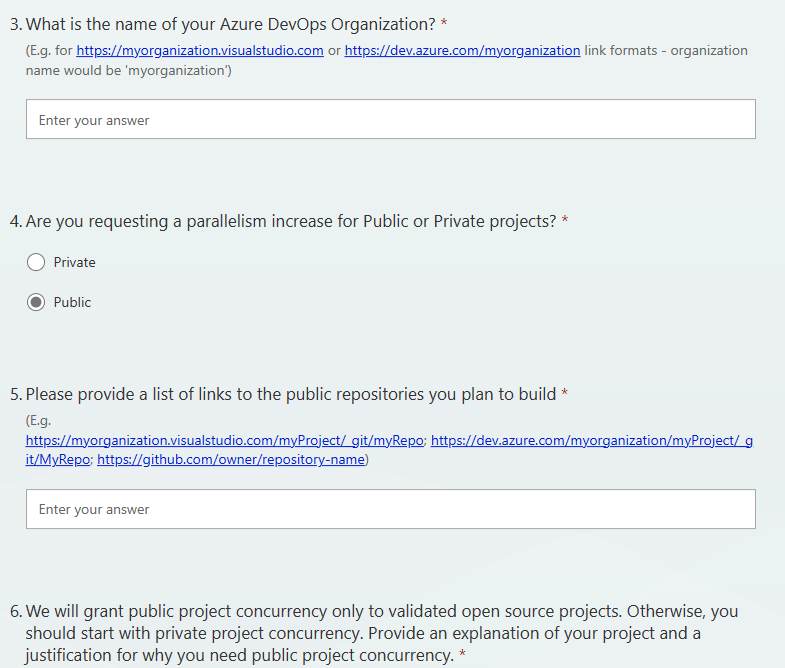
Task: Open the myorganization.visualstudio.com/myProject/_git/myRepo example link
Action: click(224, 440)
